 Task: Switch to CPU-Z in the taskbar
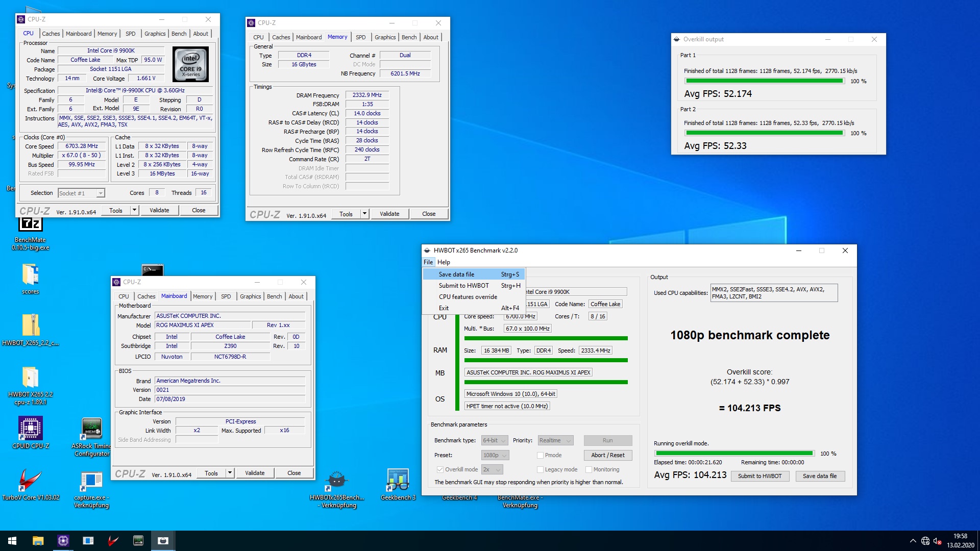pos(63,541)
